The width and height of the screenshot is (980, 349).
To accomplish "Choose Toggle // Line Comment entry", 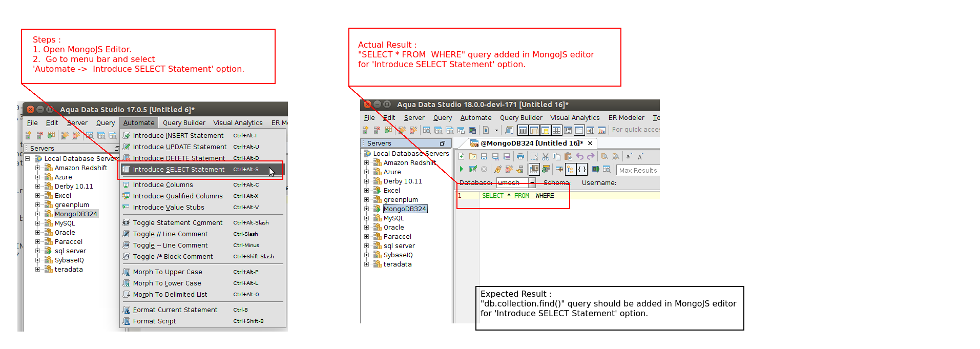I will click(202, 234).
